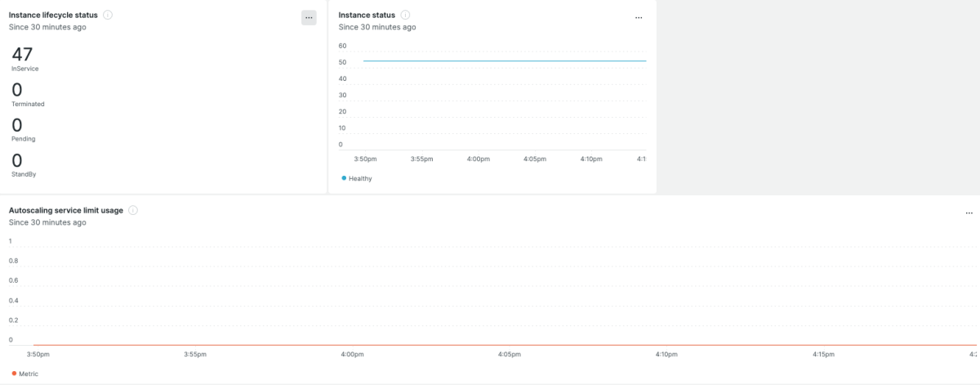Click the 0 StandBy count
Viewport: 980px width, 385px height.
17,160
